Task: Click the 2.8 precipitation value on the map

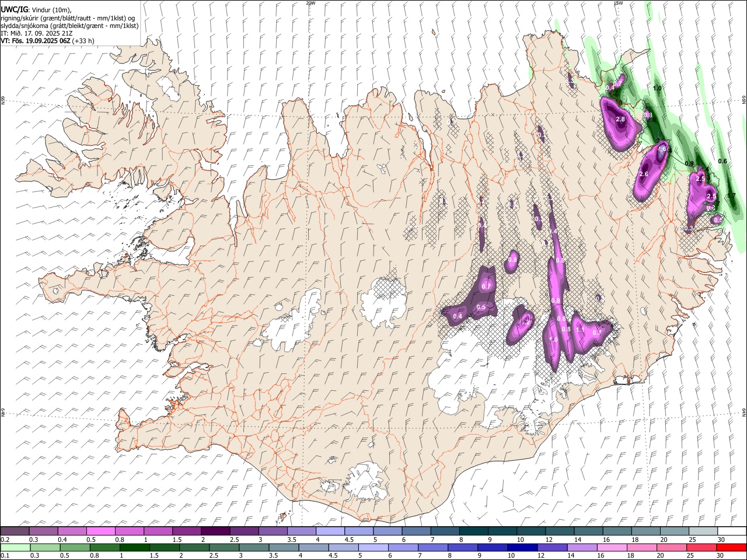Action: 620,120
